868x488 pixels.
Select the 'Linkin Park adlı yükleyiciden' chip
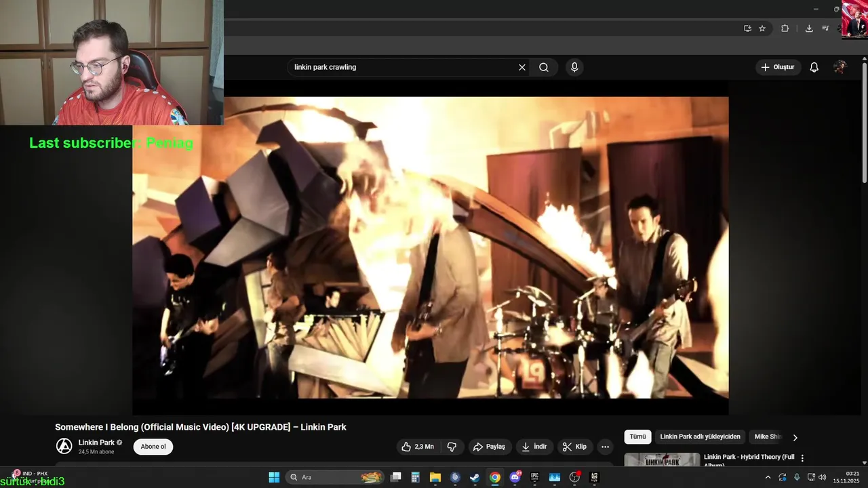tap(701, 437)
